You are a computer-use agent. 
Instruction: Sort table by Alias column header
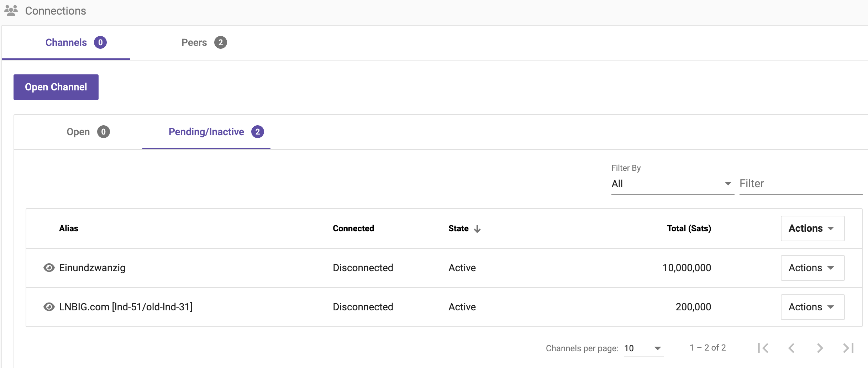click(68, 228)
